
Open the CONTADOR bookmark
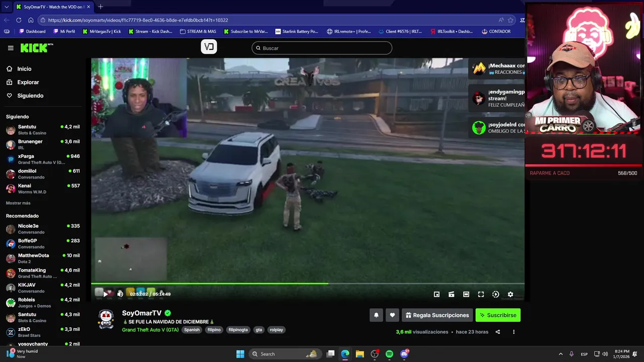coord(496,31)
